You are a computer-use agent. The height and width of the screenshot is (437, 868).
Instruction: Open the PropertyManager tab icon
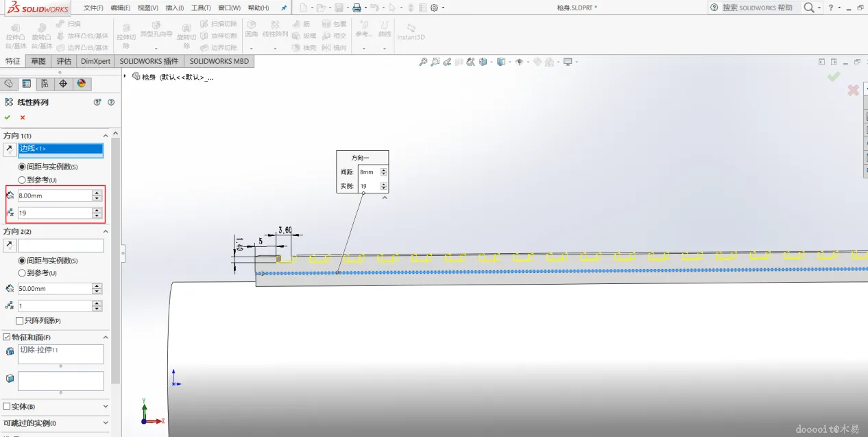click(x=26, y=84)
